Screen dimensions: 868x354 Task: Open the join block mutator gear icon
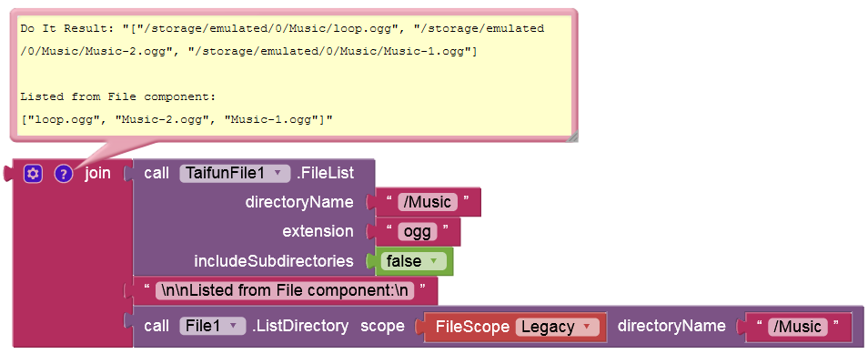click(x=34, y=174)
